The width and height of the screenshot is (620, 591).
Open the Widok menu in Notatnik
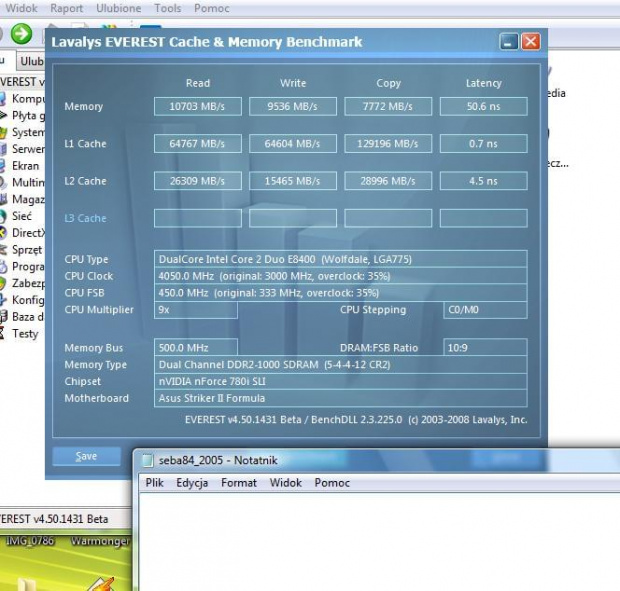pyautogui.click(x=285, y=483)
